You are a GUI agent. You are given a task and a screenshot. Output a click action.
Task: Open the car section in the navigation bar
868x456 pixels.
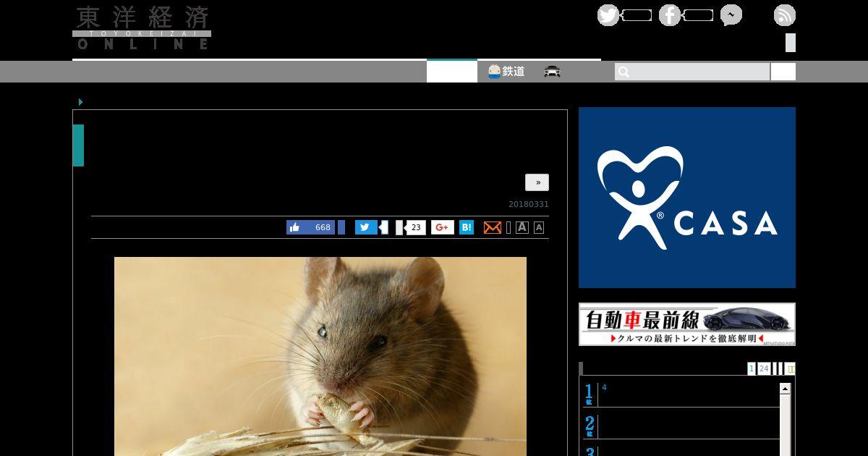click(553, 72)
